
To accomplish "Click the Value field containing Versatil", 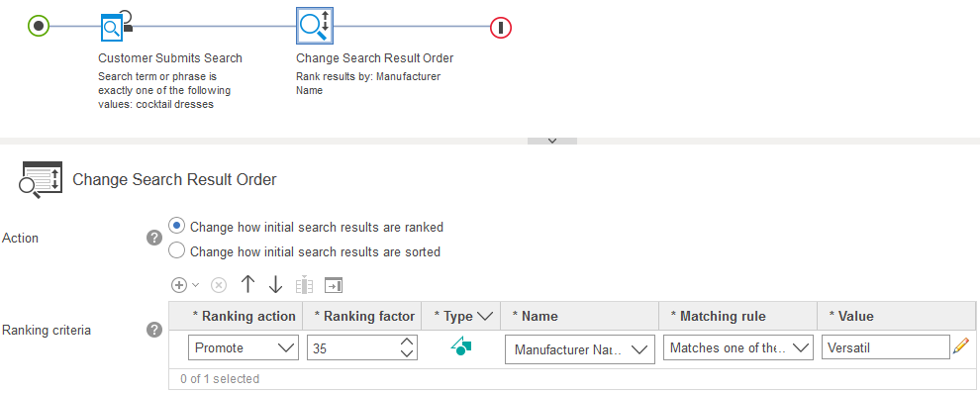I will [886, 348].
